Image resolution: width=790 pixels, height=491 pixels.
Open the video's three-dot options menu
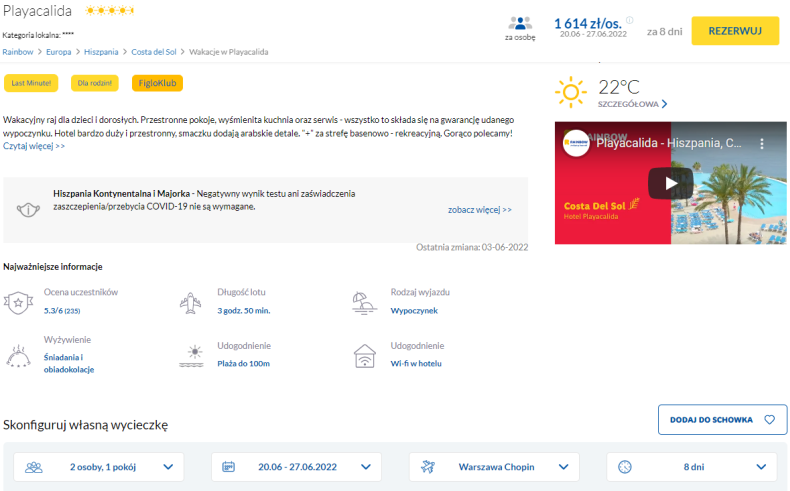[x=762, y=144]
